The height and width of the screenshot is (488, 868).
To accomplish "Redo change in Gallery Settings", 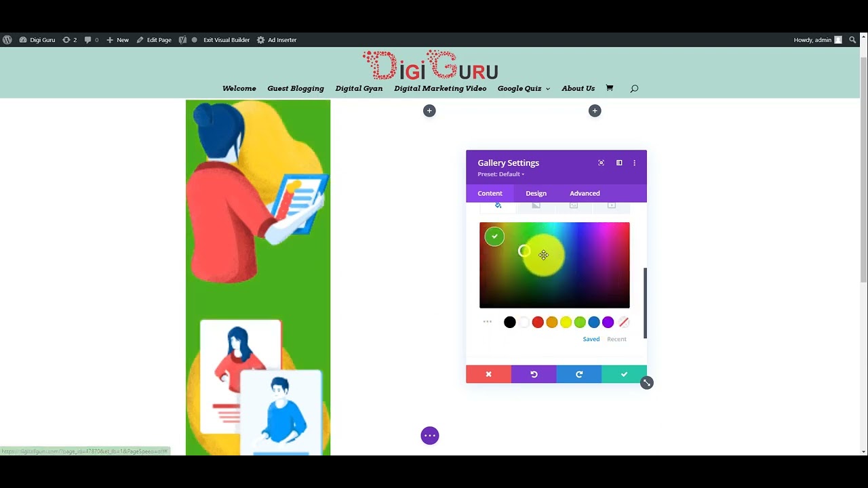I will [579, 374].
